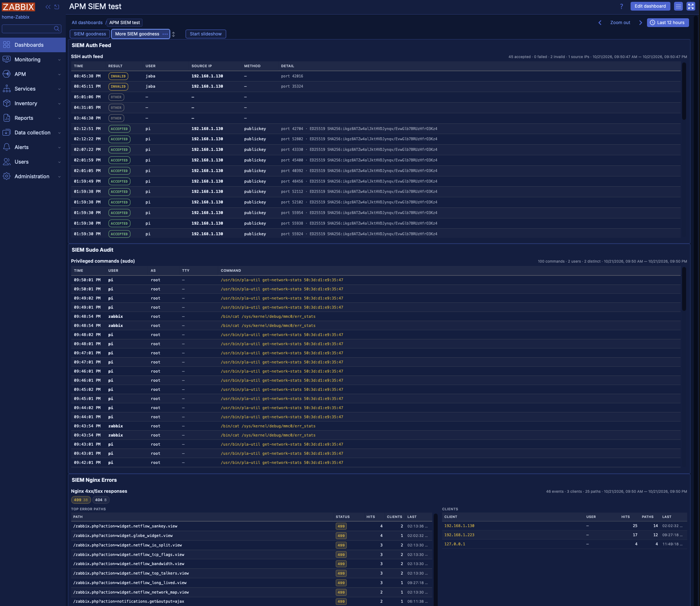Expand the Services menu chevron

tap(59, 89)
